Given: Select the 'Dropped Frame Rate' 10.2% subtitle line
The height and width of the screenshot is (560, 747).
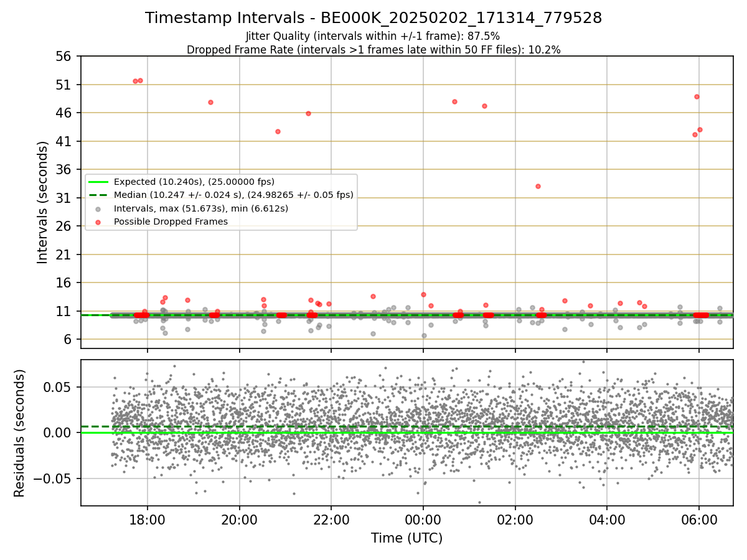Looking at the screenshot, I should point(374,50).
